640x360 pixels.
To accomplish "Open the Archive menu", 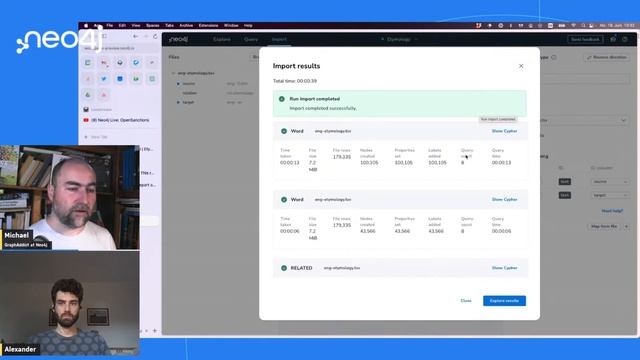I will 186,25.
